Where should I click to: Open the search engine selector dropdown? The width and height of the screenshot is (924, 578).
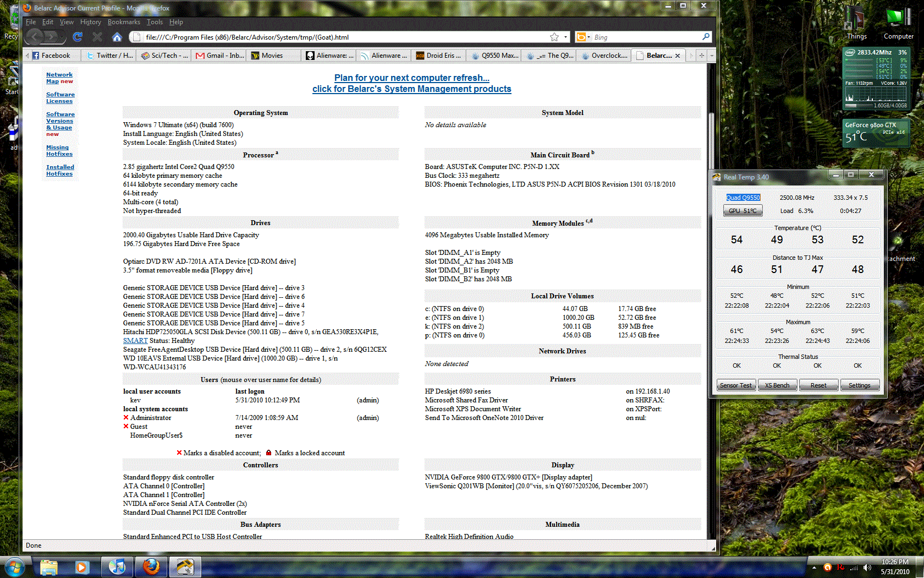coord(583,37)
